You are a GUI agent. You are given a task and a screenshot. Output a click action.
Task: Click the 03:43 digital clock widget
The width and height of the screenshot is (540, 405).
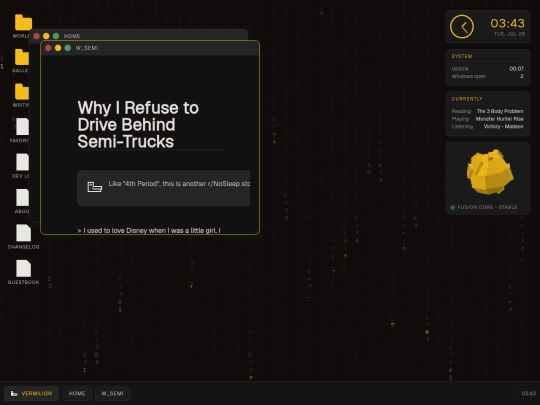click(x=507, y=23)
